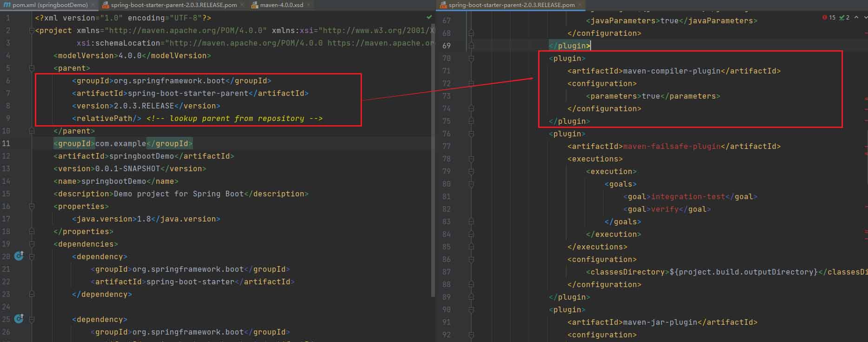Collapse the dependency fold on line 20
The height and width of the screenshot is (342, 868).
click(x=31, y=256)
